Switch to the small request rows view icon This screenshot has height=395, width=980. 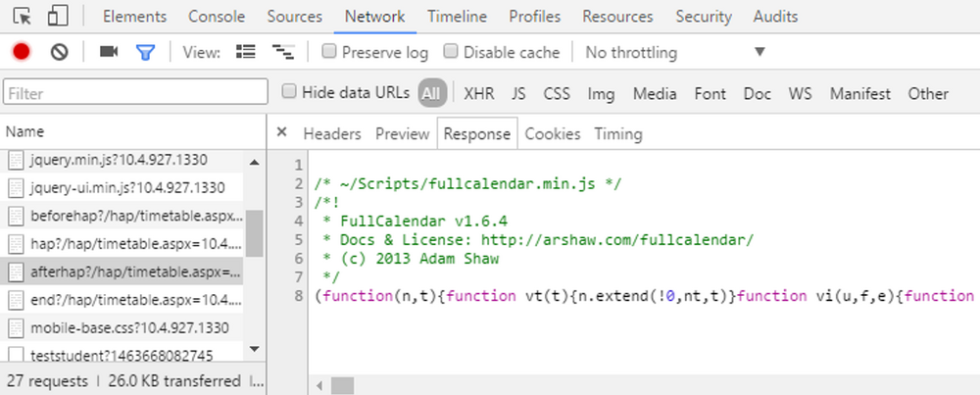pos(283,52)
